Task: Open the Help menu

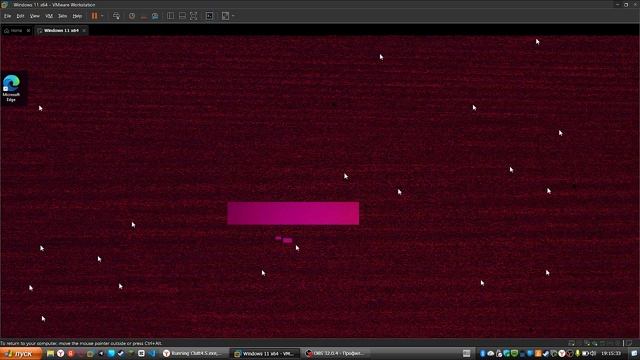Action: coord(77,16)
